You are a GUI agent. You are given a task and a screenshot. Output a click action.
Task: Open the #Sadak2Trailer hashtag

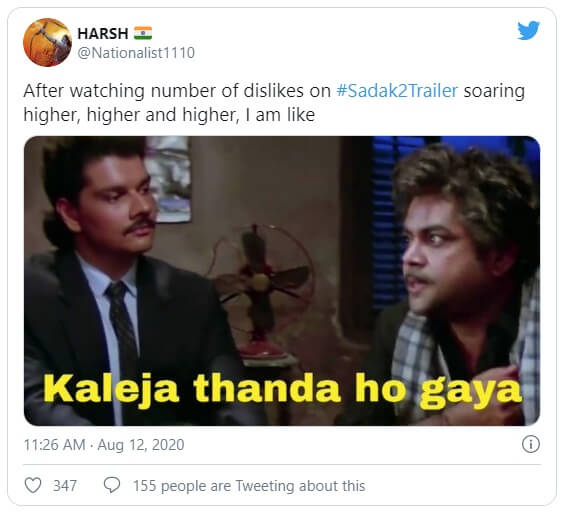[397, 90]
